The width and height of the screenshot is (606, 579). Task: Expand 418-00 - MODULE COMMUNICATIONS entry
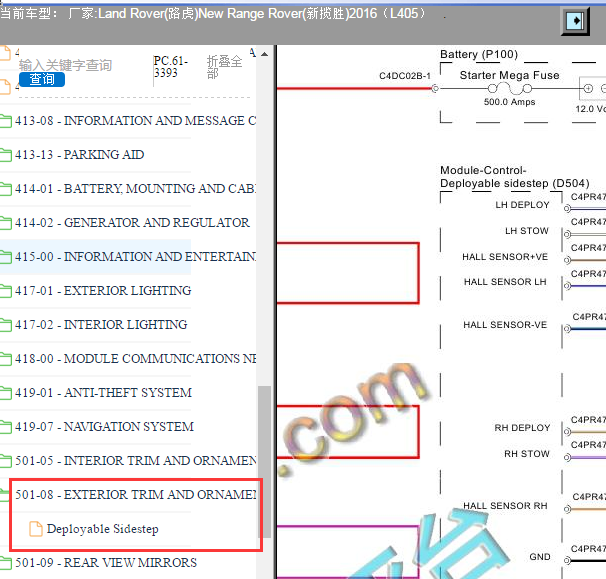point(135,359)
